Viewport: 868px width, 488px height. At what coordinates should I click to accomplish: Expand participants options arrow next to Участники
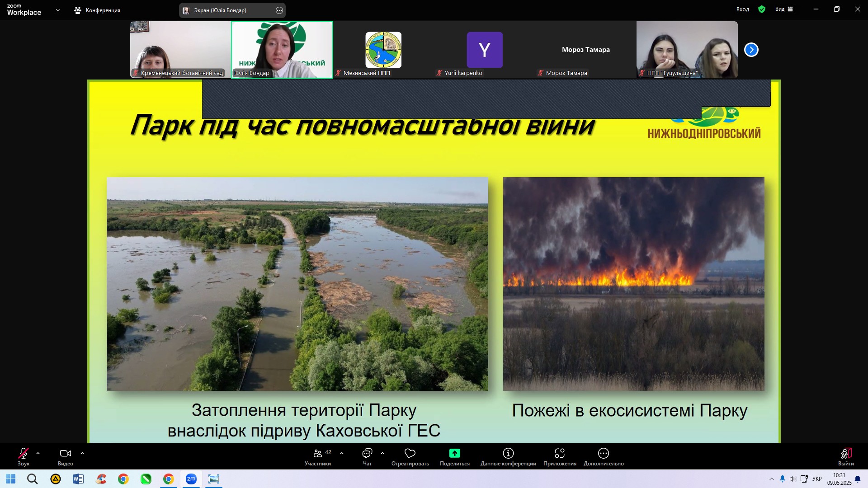(342, 453)
